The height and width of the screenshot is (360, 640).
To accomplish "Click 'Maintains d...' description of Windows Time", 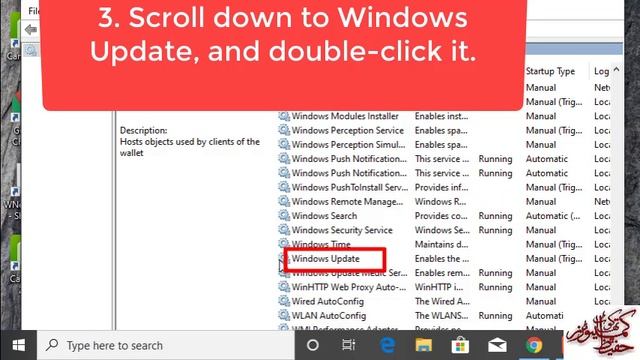I will coord(441,244).
